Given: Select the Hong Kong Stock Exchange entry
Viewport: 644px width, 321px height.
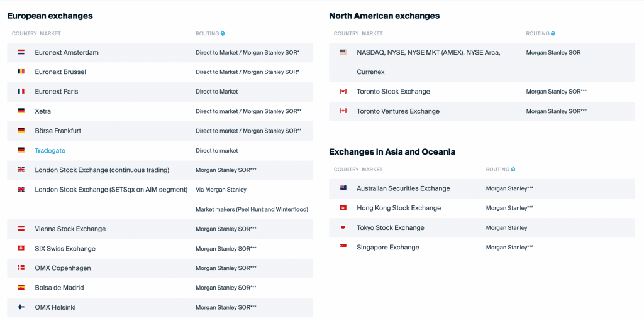Looking at the screenshot, I should pos(398,208).
